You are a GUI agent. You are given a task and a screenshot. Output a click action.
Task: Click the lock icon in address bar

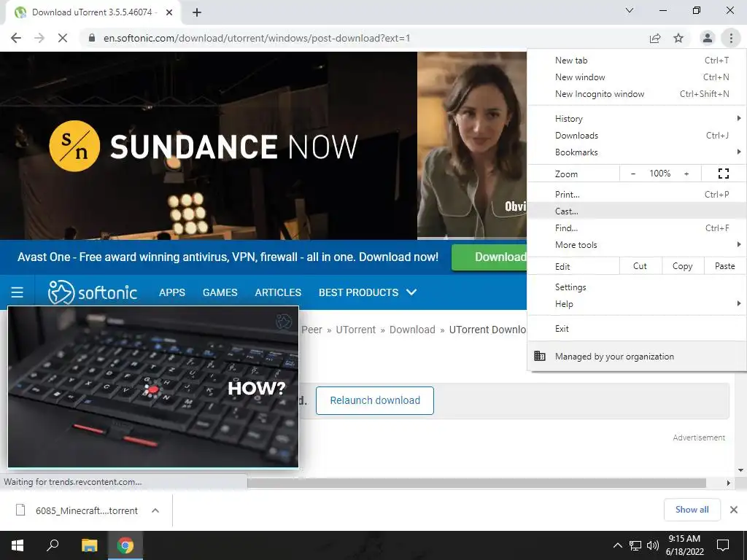(x=92, y=38)
